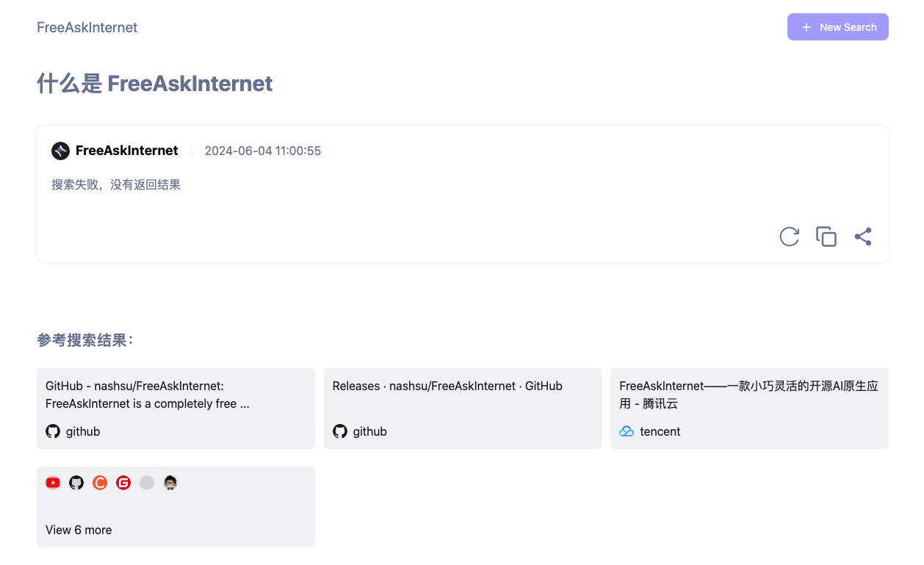Open the Releases nashsu/FreeAskInternet result card
Viewport: 924px width, 565px height.
(x=463, y=409)
